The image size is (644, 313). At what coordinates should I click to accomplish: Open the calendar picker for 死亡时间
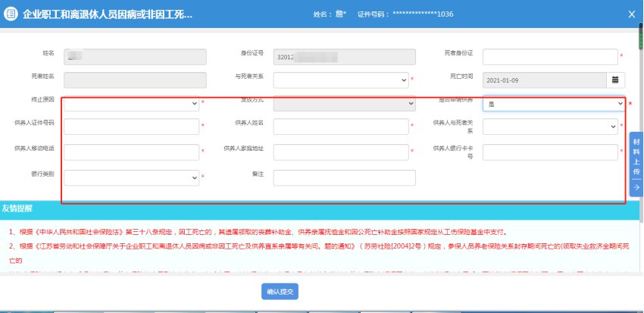[x=615, y=80]
